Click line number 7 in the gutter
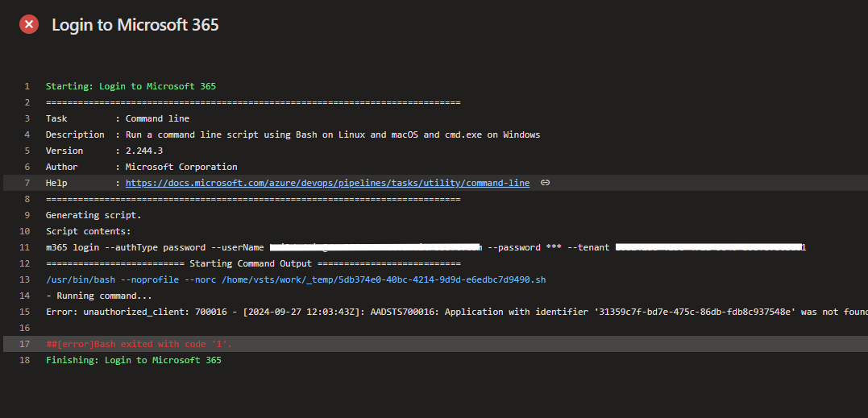The image size is (868, 418). click(27, 183)
